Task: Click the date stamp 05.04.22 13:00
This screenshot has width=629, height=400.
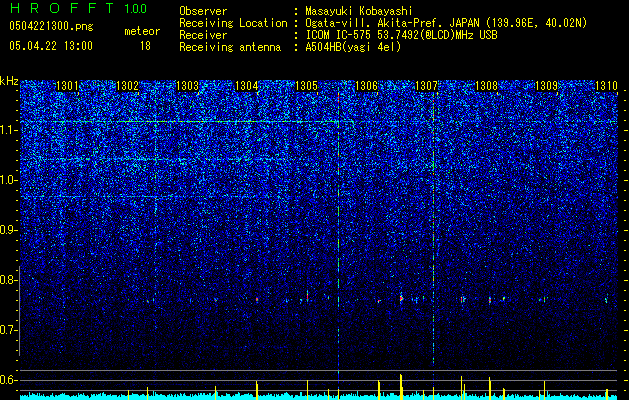Action: coord(51,46)
